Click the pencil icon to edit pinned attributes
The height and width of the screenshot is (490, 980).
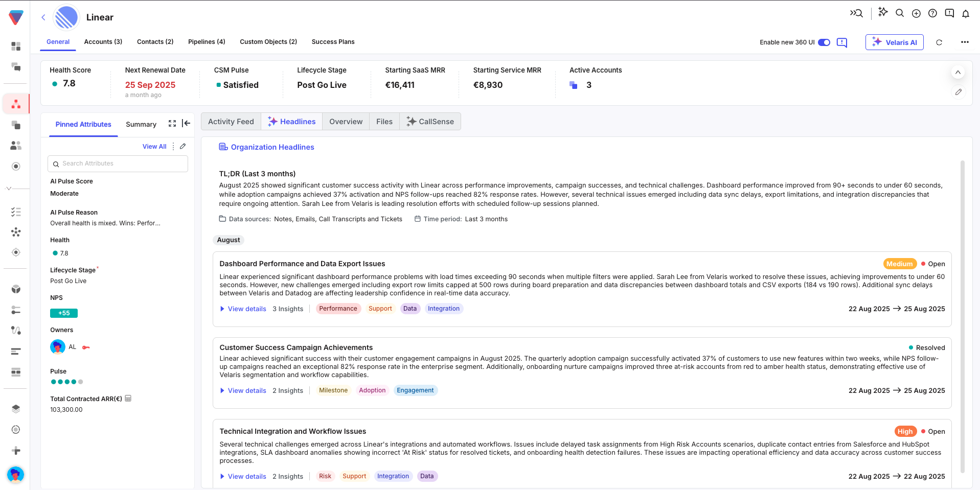click(183, 147)
